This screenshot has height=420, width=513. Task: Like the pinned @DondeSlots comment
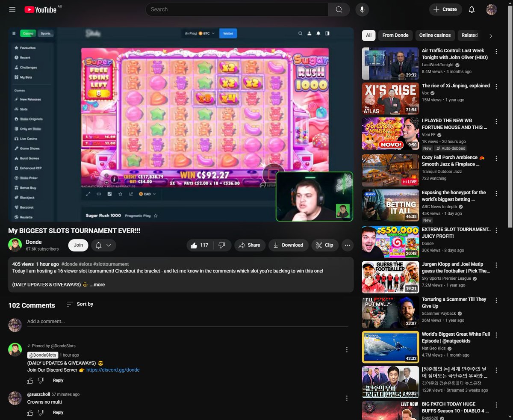pos(30,380)
